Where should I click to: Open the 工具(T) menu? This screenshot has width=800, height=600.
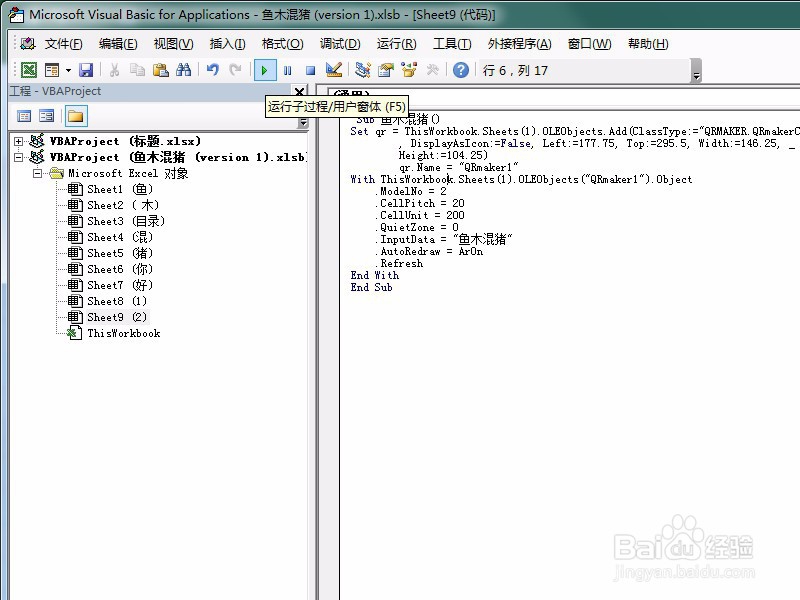[452, 44]
